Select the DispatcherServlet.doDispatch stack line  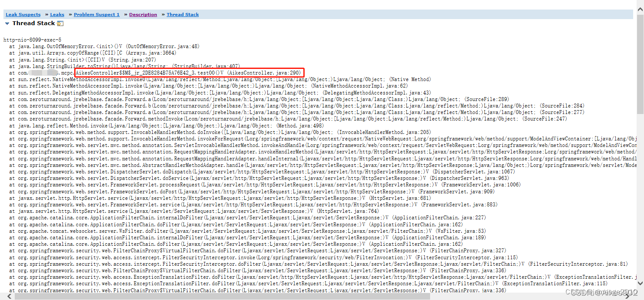(262, 172)
